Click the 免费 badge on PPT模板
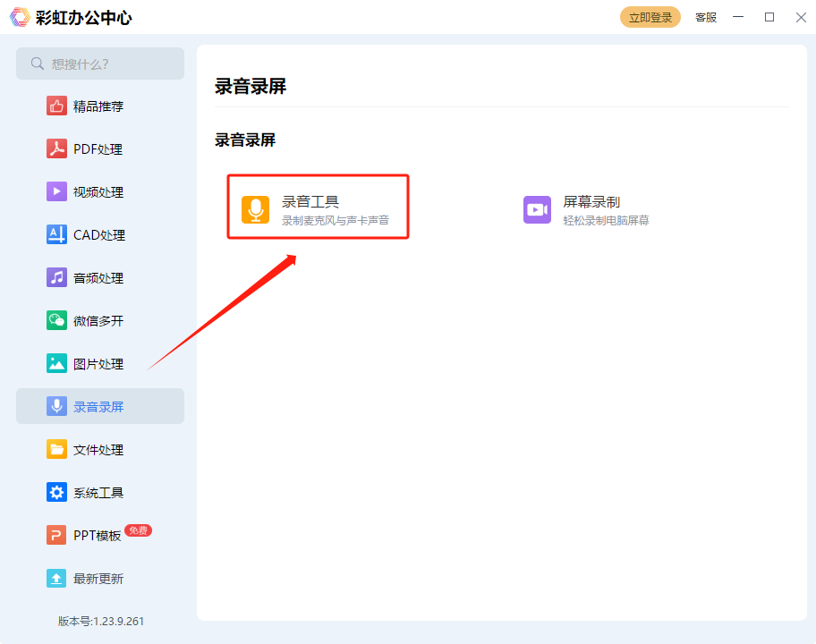This screenshot has width=816, height=644. point(138,530)
